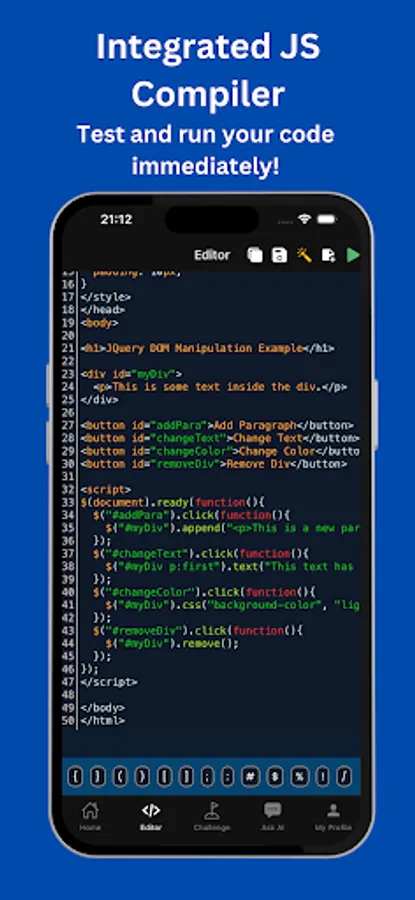This screenshot has width=415, height=900.
Task: Insert a closing parenthesis symbol key
Action: click(x=142, y=777)
